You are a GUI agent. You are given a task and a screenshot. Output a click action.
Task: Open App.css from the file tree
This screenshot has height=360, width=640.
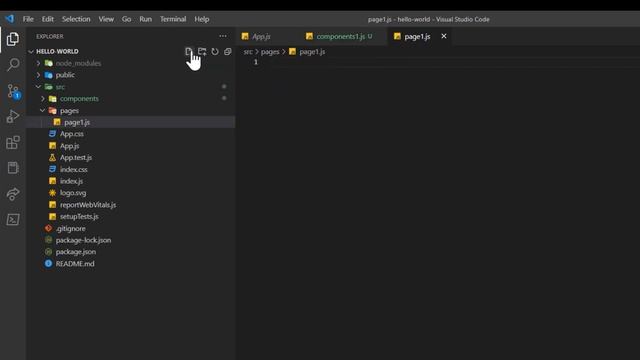click(x=72, y=134)
